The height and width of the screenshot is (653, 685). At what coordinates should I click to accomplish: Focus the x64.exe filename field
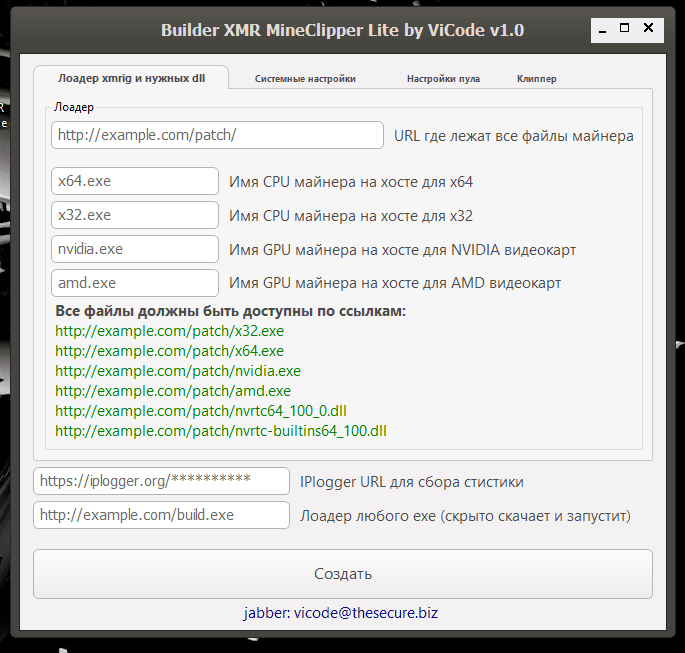tap(135, 181)
